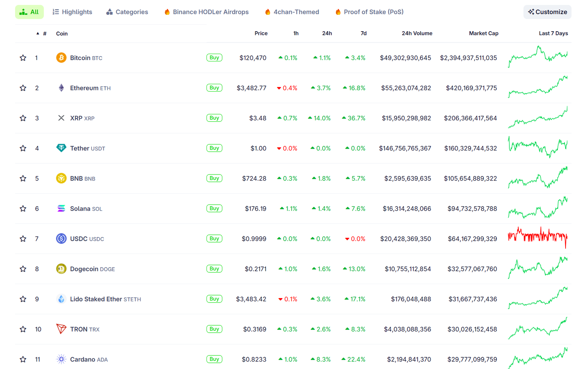This screenshot has height=369, width=588.
Task: Switch to the Highlights tab
Action: click(72, 12)
